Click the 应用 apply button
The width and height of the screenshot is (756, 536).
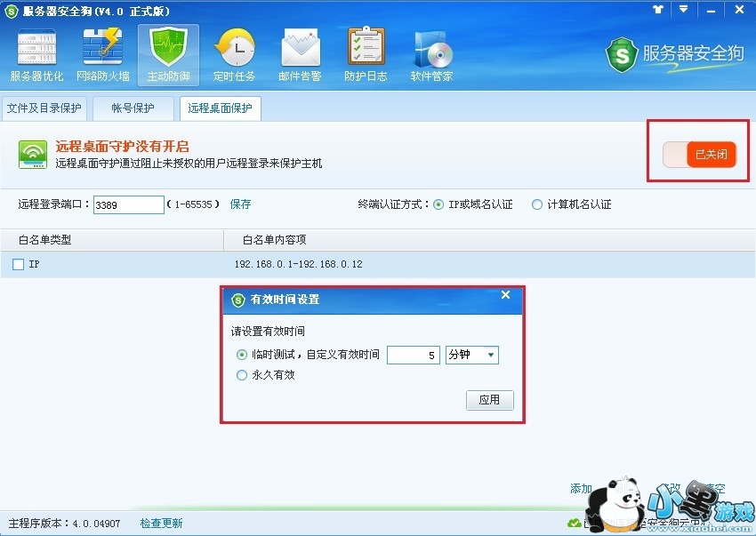pos(489,400)
